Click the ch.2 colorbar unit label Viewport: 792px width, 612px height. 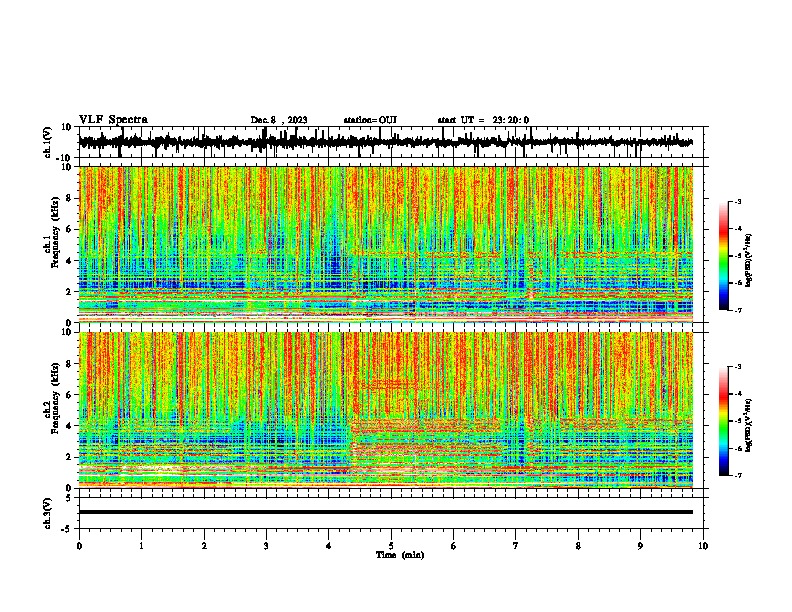pyautogui.click(x=749, y=425)
